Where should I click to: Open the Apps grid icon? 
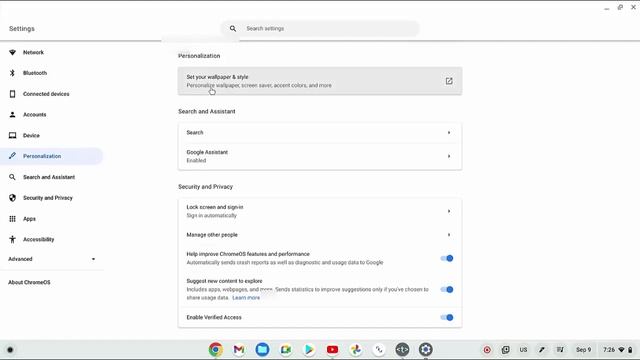pyautogui.click(x=12, y=219)
